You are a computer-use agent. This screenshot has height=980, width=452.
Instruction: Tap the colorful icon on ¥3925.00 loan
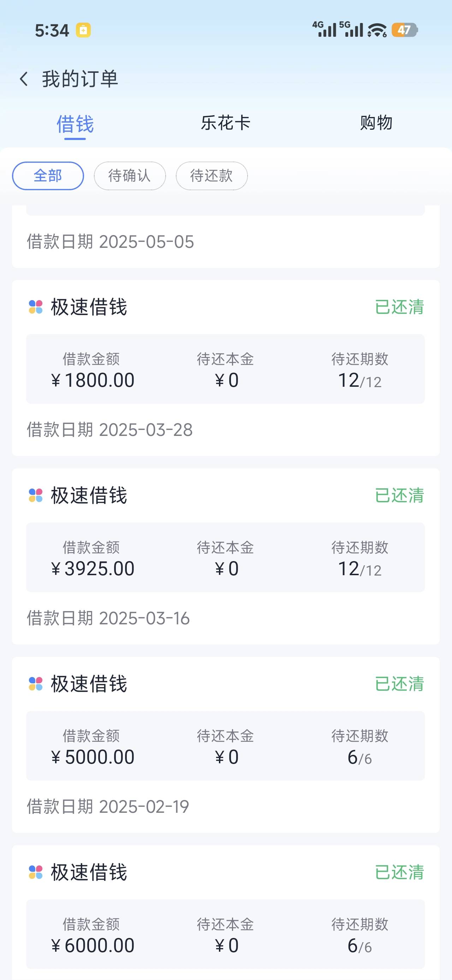point(36,495)
